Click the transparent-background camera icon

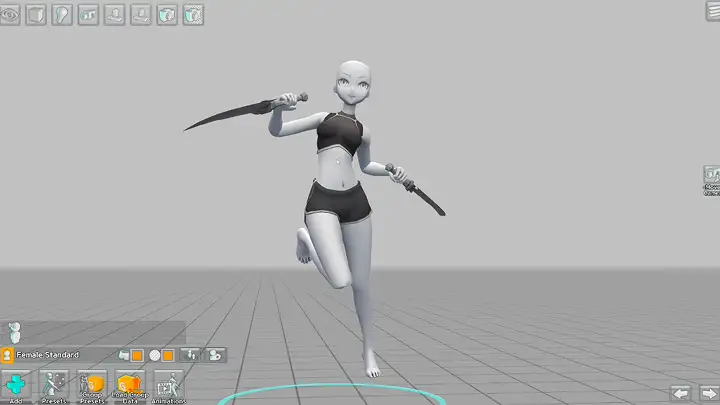pyautogui.click(x=193, y=14)
